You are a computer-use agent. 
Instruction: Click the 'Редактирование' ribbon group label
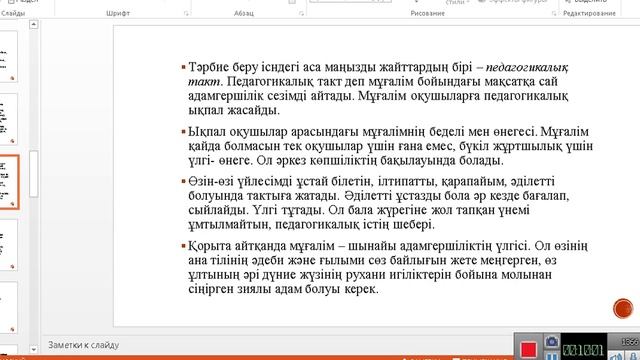(589, 13)
